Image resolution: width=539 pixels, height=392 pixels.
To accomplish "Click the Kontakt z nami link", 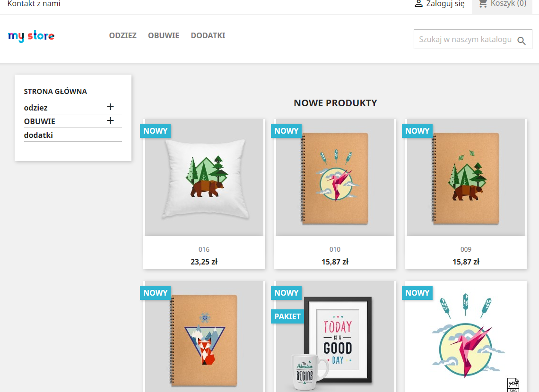I will [x=34, y=3].
